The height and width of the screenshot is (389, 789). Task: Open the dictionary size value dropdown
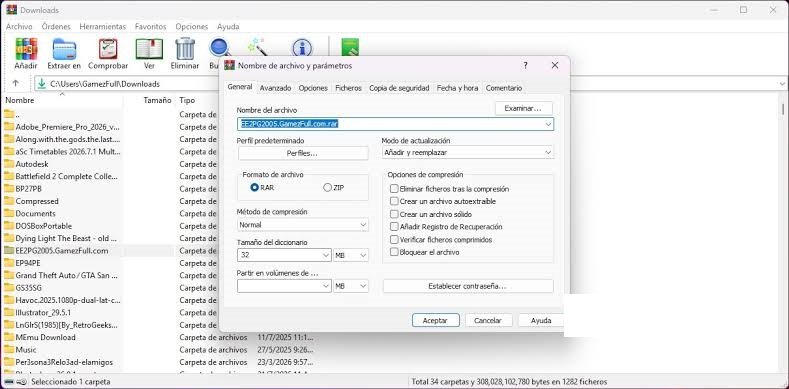tap(326, 255)
